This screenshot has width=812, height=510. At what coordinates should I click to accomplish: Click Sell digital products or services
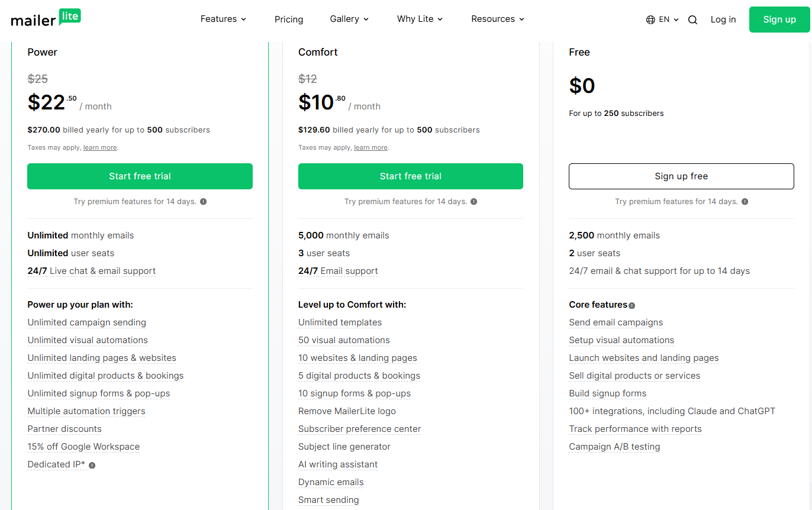click(x=634, y=376)
